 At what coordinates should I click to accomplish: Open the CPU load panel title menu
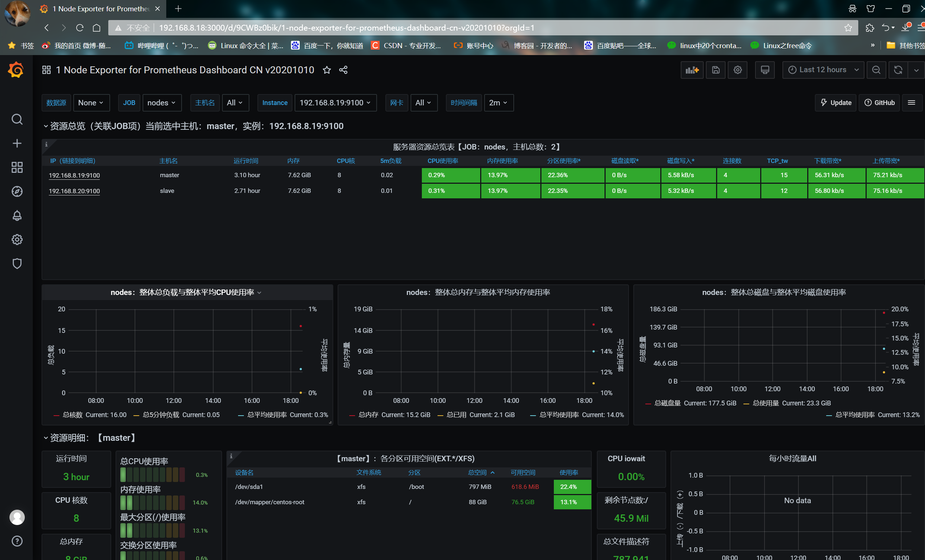(x=186, y=292)
